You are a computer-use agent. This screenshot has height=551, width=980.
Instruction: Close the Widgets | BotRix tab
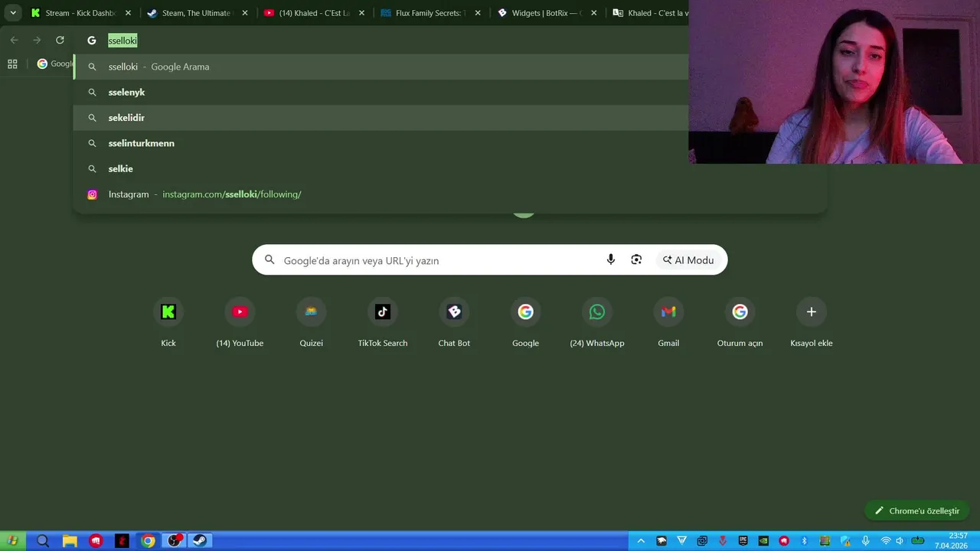pos(593,13)
